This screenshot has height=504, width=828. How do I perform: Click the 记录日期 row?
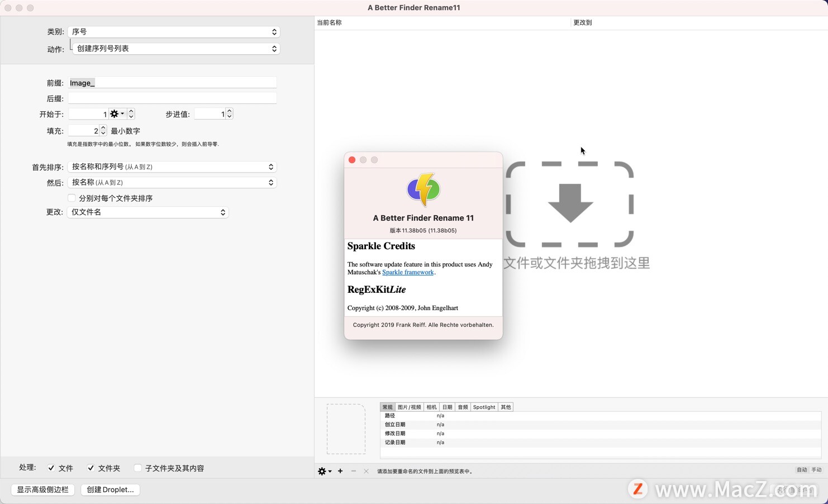601,443
